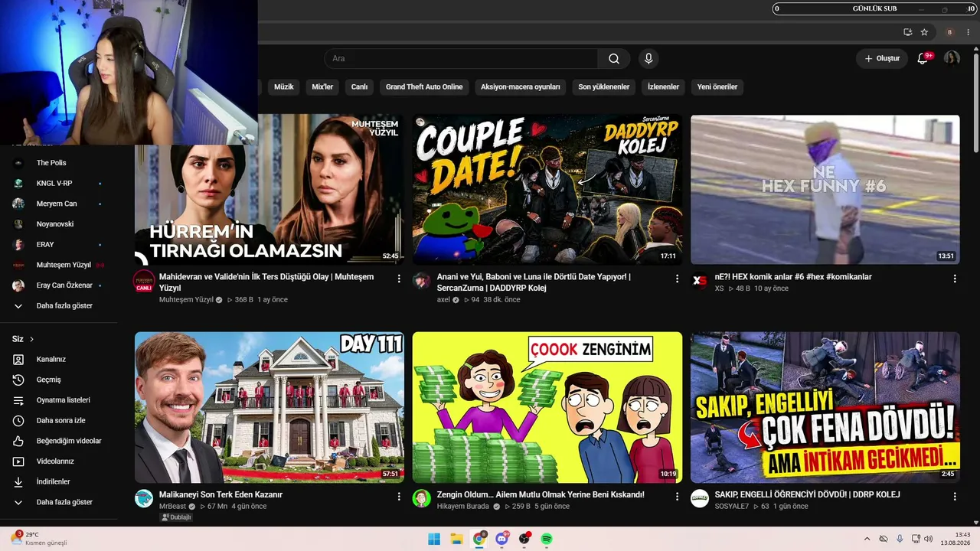
Task: Start voice search with the microphone icon
Action: [648, 59]
